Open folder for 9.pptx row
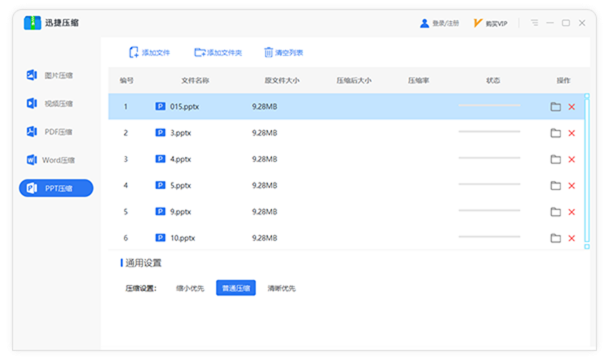 click(556, 212)
